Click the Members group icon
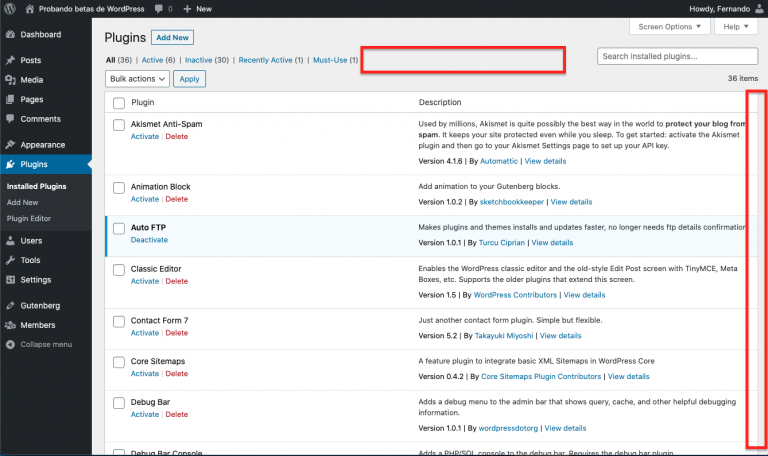The height and width of the screenshot is (456, 768). (10, 325)
